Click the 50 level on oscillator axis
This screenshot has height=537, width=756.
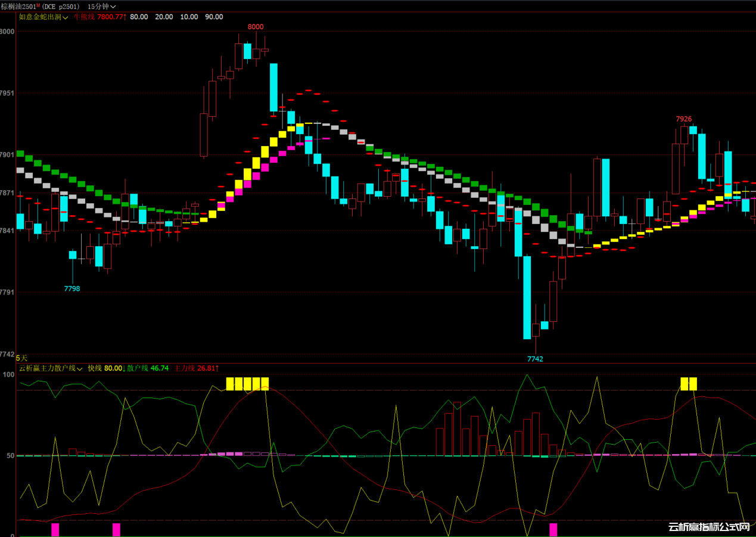coord(10,455)
